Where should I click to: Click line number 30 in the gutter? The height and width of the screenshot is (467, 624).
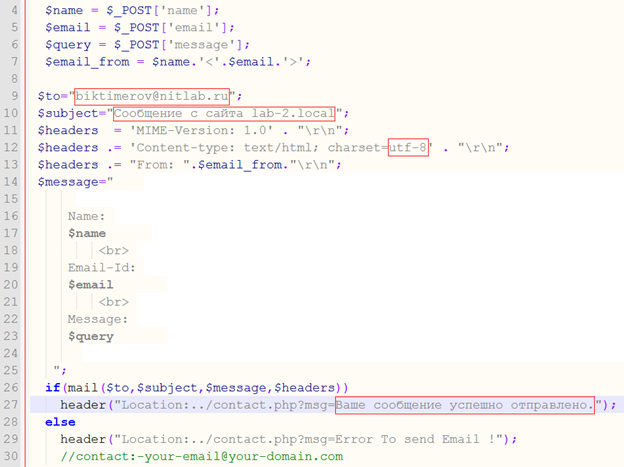11,456
